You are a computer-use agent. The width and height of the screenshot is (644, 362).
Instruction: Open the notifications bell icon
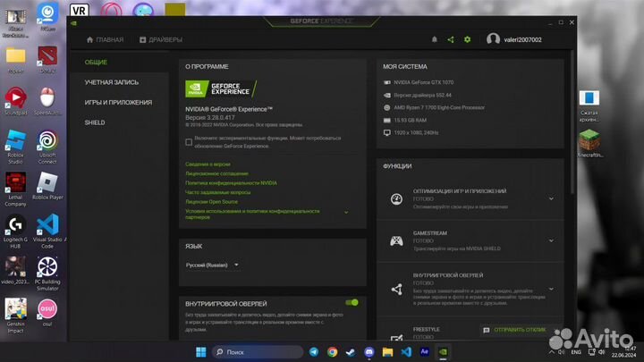click(x=435, y=40)
